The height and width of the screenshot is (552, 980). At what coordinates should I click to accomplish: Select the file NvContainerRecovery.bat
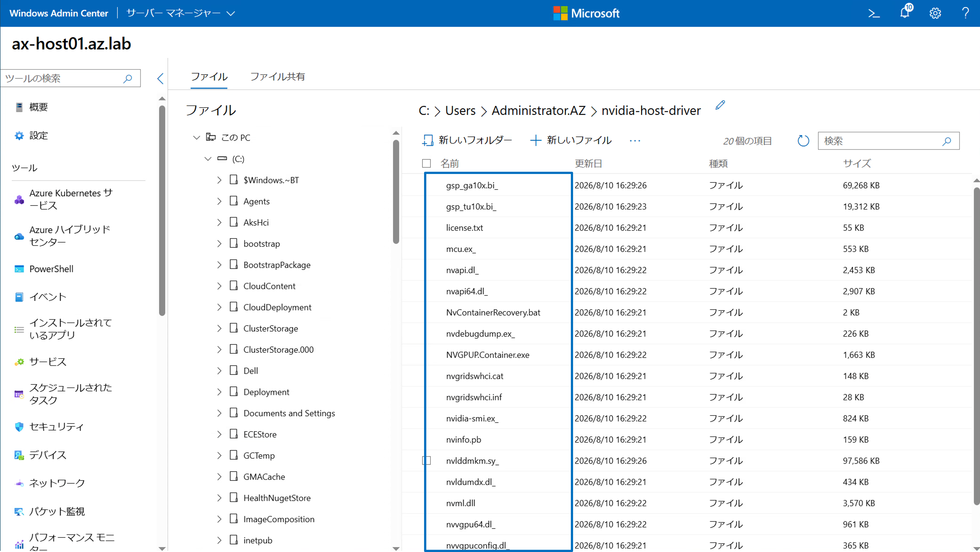pyautogui.click(x=493, y=313)
